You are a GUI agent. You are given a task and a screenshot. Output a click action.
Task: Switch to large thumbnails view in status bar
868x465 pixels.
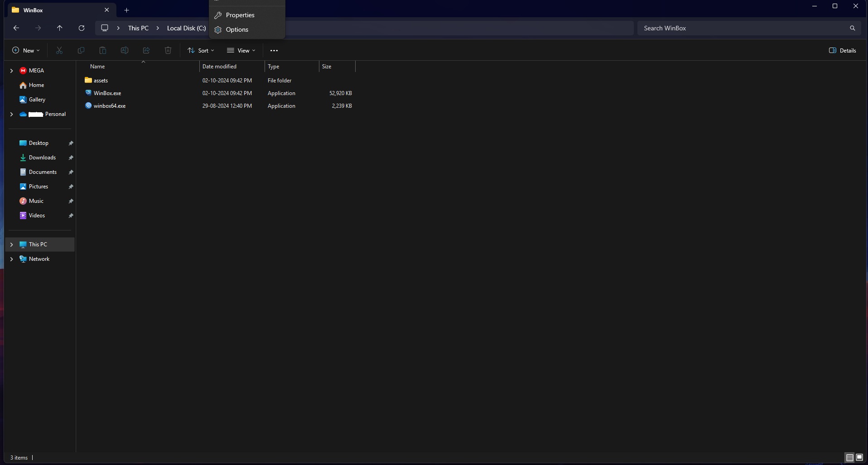pos(859,457)
